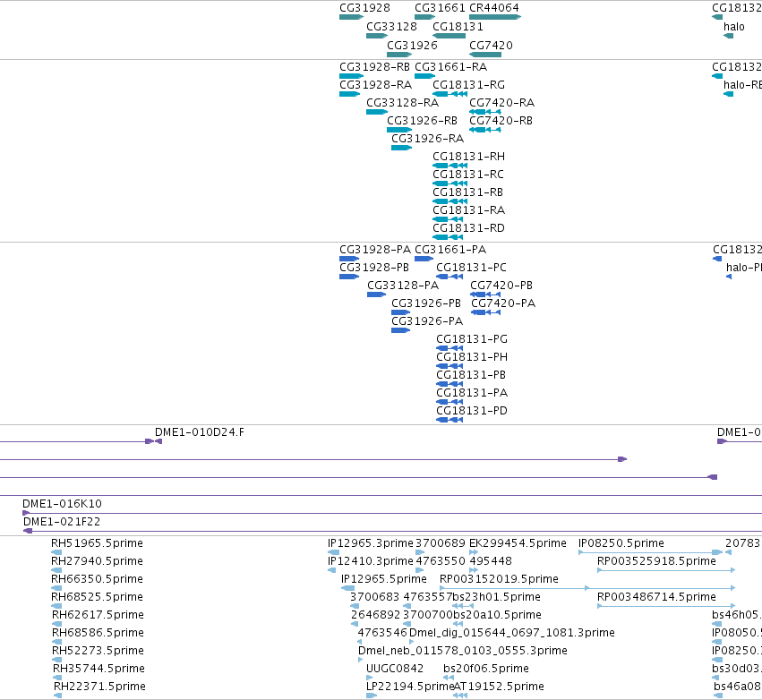Select EST IP12410.3prime
The width and height of the screenshot is (762, 700).
[332, 570]
